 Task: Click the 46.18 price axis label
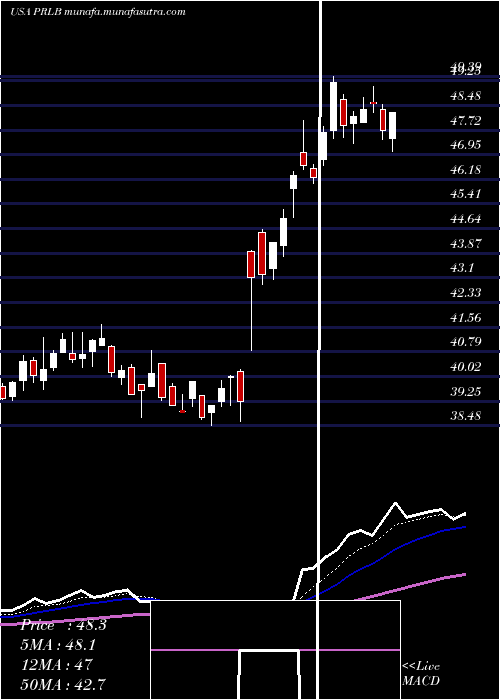click(x=466, y=170)
